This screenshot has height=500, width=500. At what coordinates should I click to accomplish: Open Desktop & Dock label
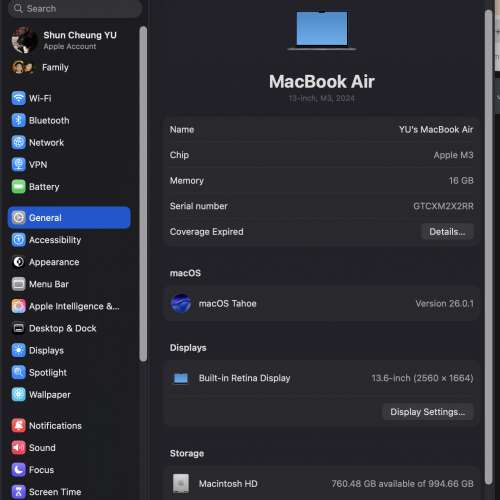(x=62, y=328)
